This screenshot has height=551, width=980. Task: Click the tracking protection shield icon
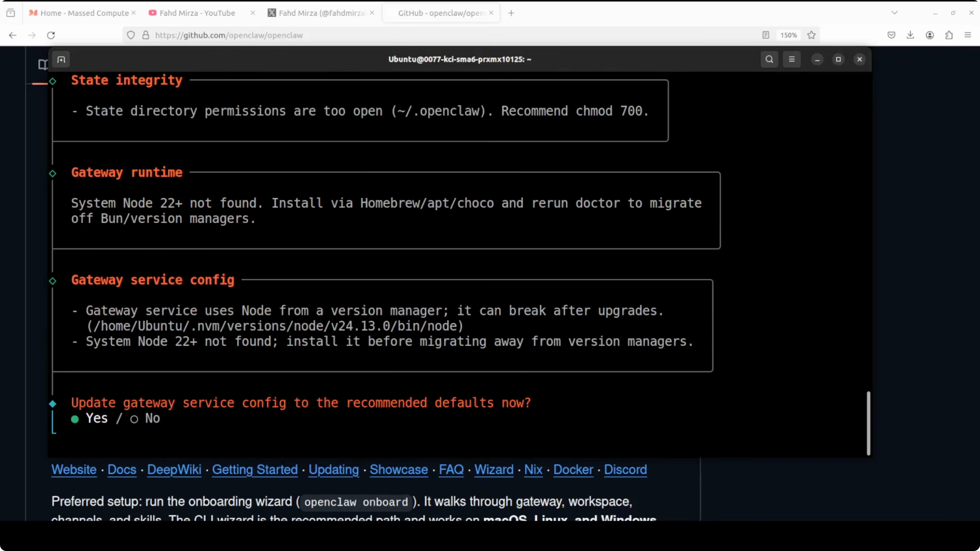[x=131, y=35]
